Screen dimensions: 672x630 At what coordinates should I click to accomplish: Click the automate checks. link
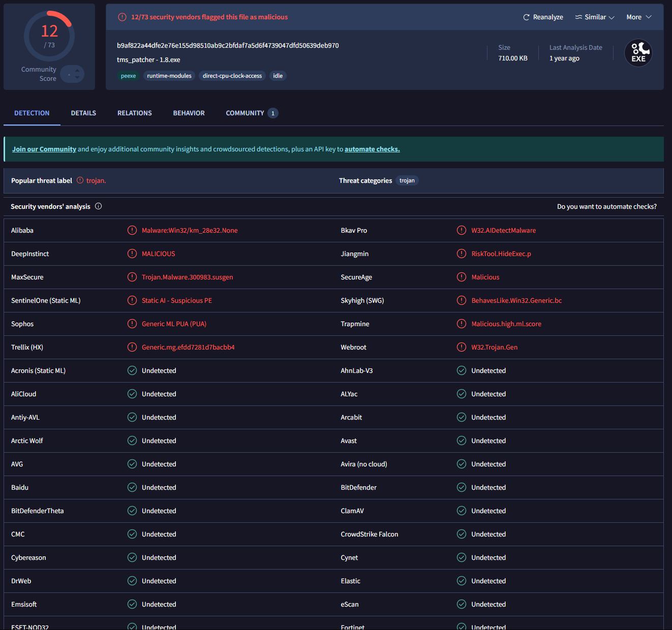pyautogui.click(x=372, y=149)
